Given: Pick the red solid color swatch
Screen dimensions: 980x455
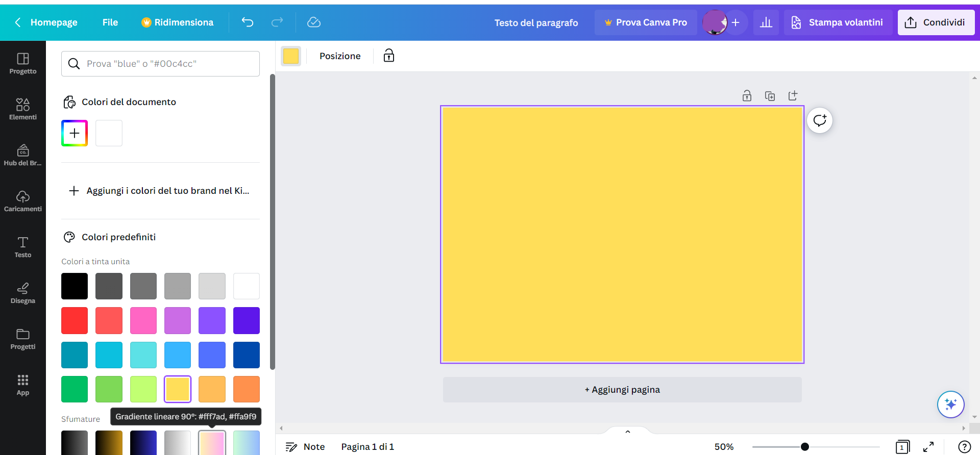Looking at the screenshot, I should (75, 320).
